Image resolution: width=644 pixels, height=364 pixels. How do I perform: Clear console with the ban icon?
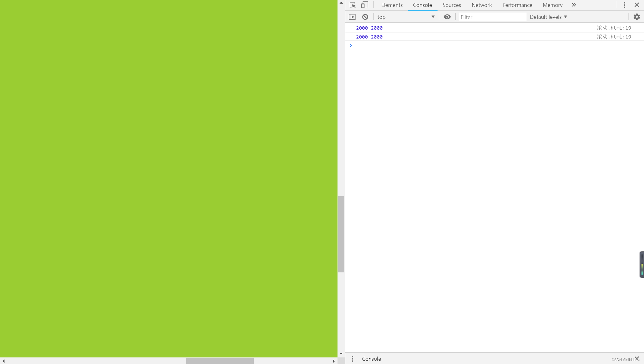(365, 17)
